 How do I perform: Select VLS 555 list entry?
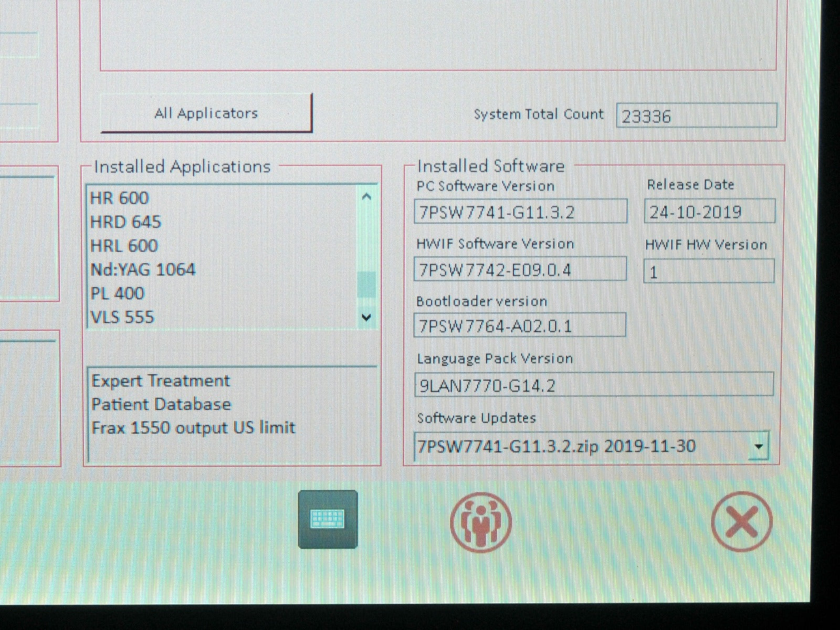122,317
